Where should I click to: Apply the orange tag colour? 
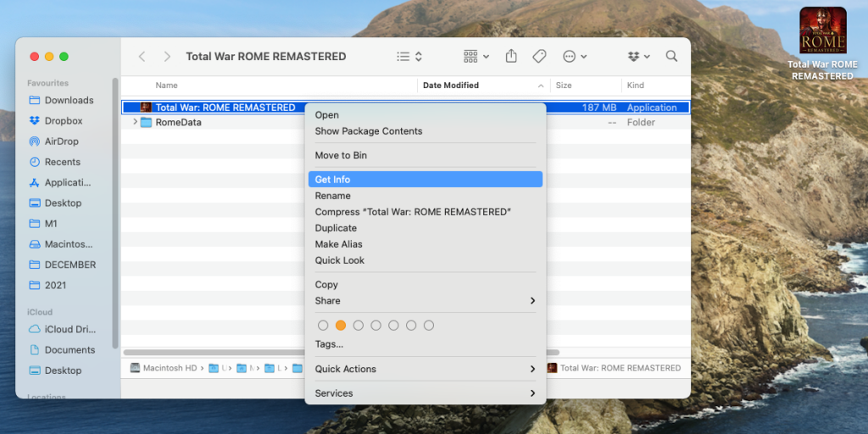341,325
